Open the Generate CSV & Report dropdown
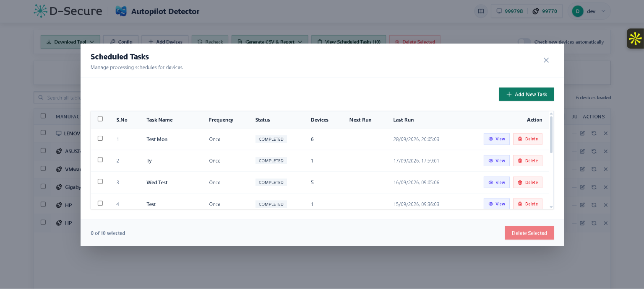 coord(270,42)
